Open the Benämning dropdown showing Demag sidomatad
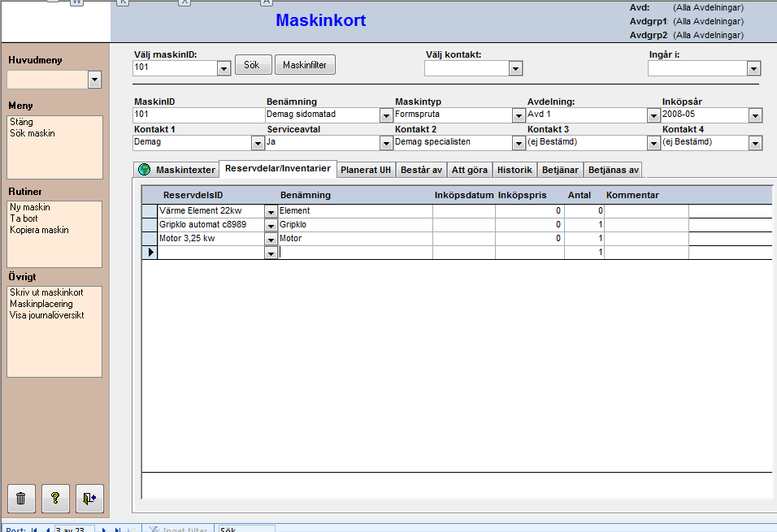The height and width of the screenshot is (532, 777). tap(386, 115)
